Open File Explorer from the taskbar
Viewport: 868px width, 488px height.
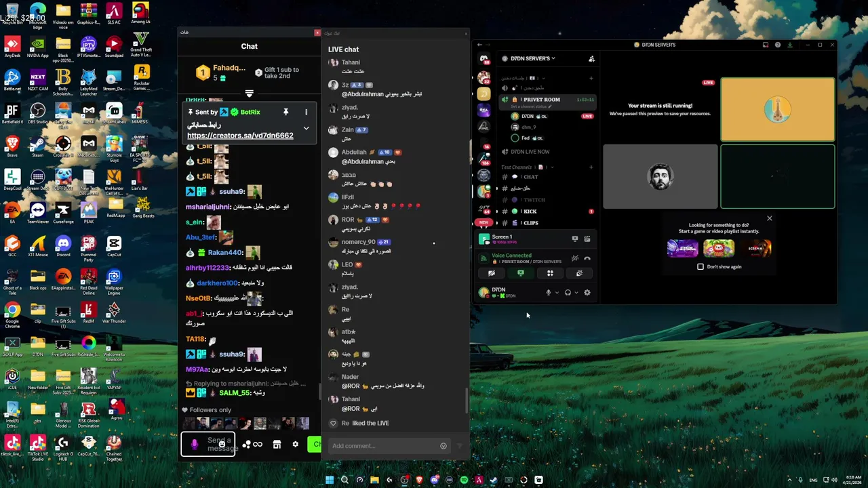click(374, 480)
